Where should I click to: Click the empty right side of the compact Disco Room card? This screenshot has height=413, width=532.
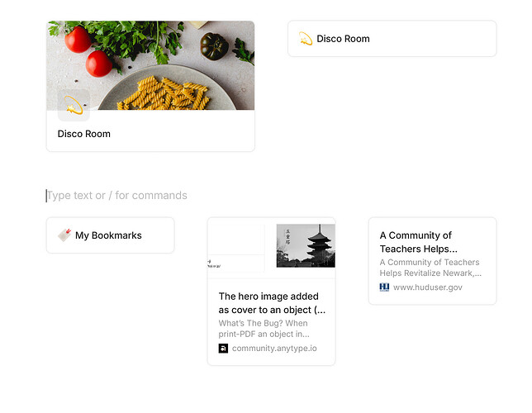coord(435,39)
